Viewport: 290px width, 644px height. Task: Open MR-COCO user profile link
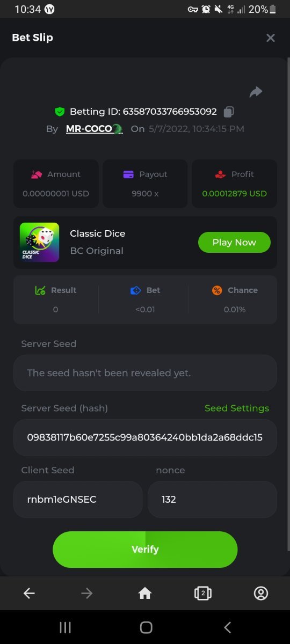(94, 129)
